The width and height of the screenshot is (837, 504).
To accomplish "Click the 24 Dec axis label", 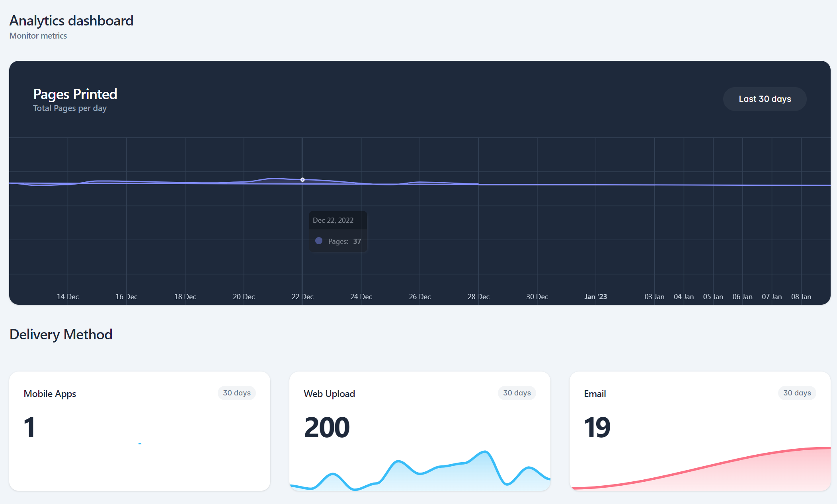I will 361,297.
